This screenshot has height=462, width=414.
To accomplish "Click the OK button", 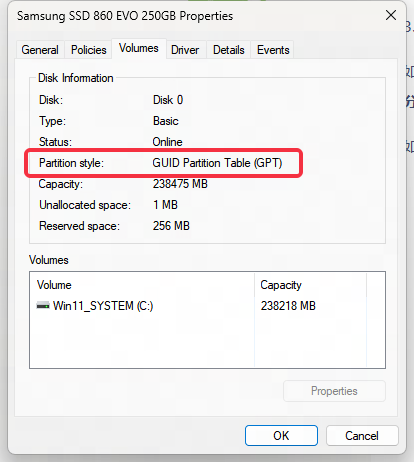I will point(281,435).
